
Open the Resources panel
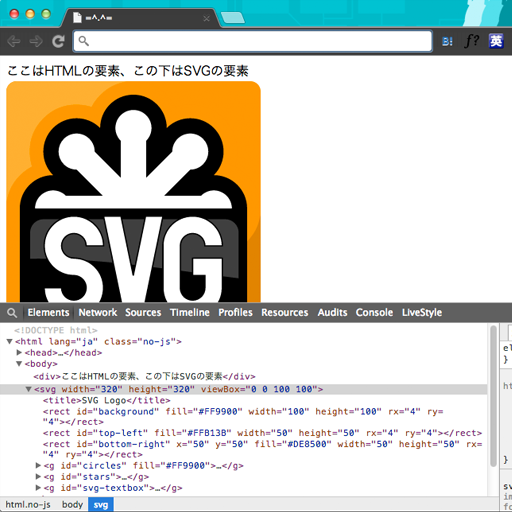285,313
